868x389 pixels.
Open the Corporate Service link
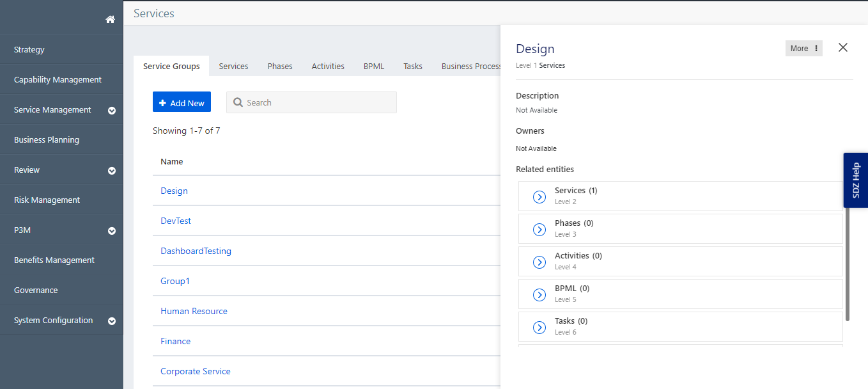(x=196, y=371)
